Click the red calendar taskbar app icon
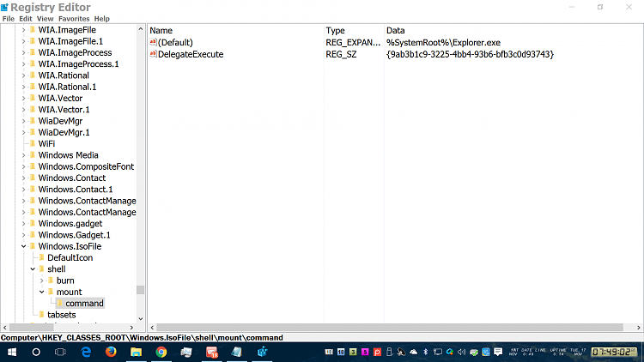 (211, 353)
